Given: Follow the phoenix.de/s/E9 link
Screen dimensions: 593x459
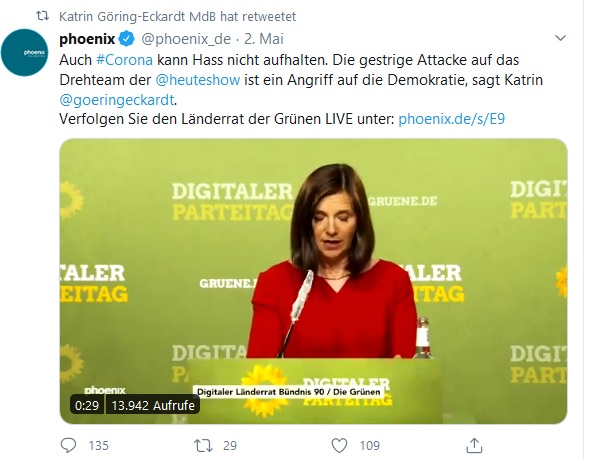Looking at the screenshot, I should (x=452, y=119).
